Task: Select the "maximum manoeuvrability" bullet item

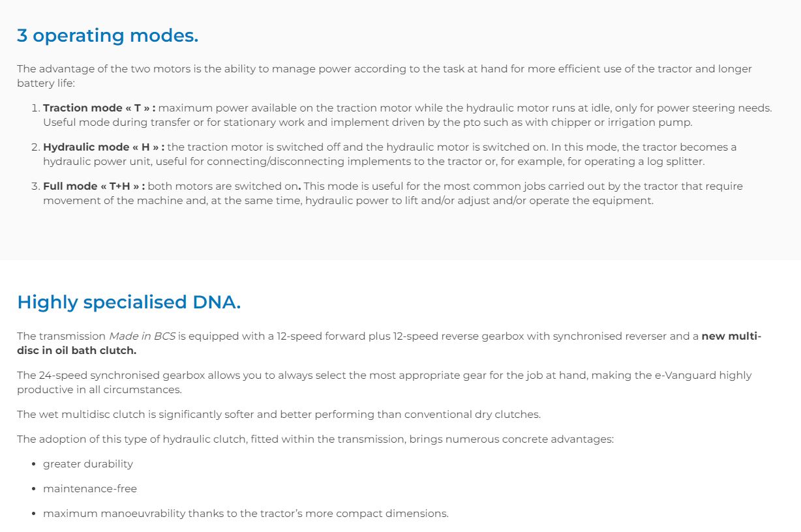Action: pyautogui.click(x=245, y=513)
